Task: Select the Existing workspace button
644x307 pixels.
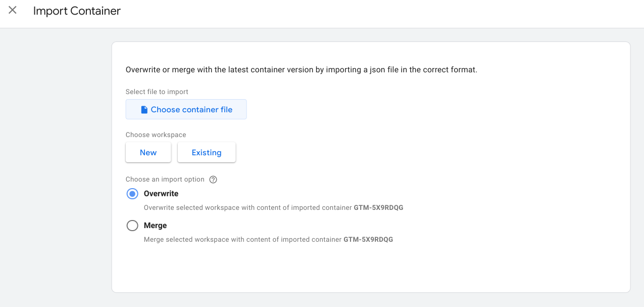Action: (x=207, y=153)
